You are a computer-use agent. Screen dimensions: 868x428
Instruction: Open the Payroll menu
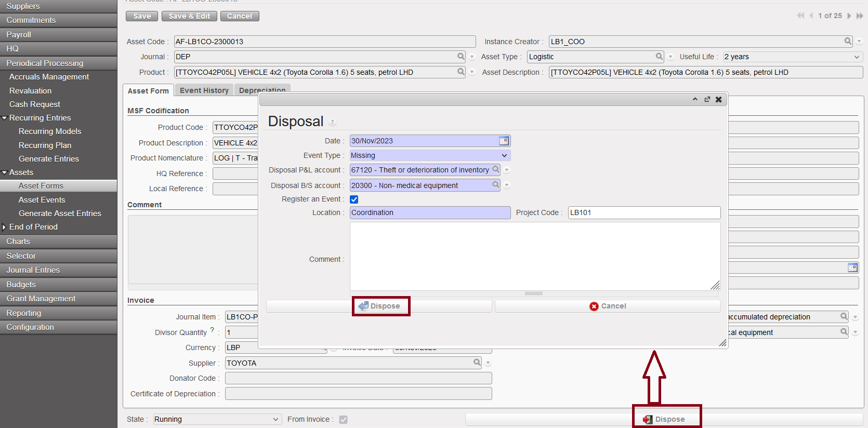pos(58,34)
